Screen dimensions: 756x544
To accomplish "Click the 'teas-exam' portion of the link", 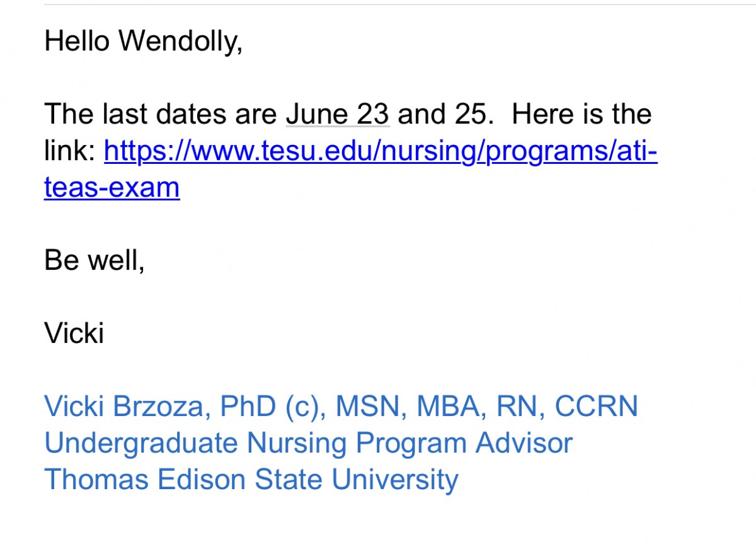I will tap(112, 188).
